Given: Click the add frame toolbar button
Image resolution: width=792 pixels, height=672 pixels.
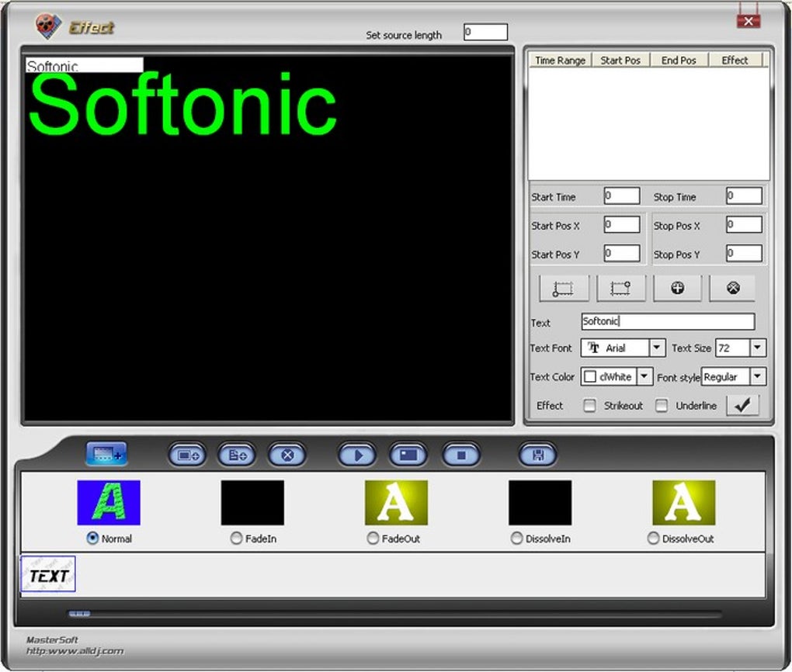Looking at the screenshot, I should pos(187,456).
